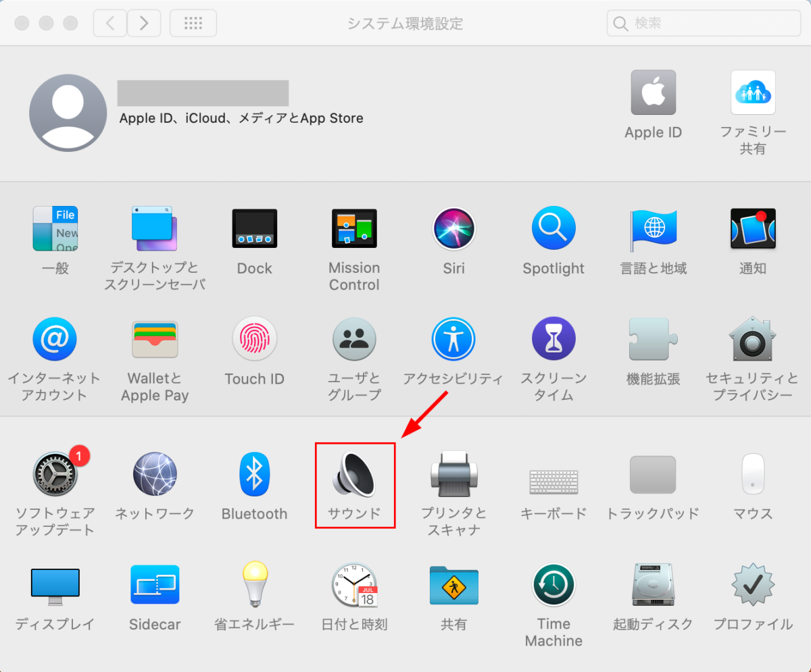811x672 pixels.
Task: Open Time Machine preferences
Action: (554, 585)
